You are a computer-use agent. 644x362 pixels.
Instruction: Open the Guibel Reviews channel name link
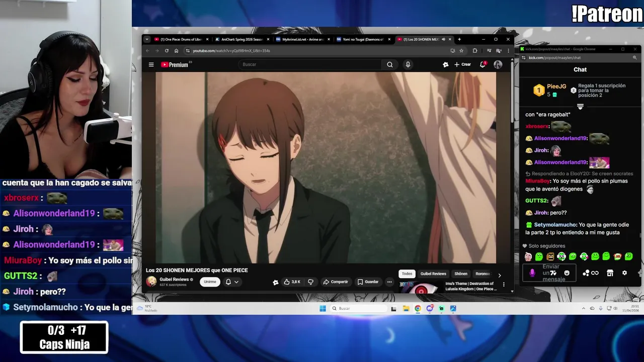point(174,280)
